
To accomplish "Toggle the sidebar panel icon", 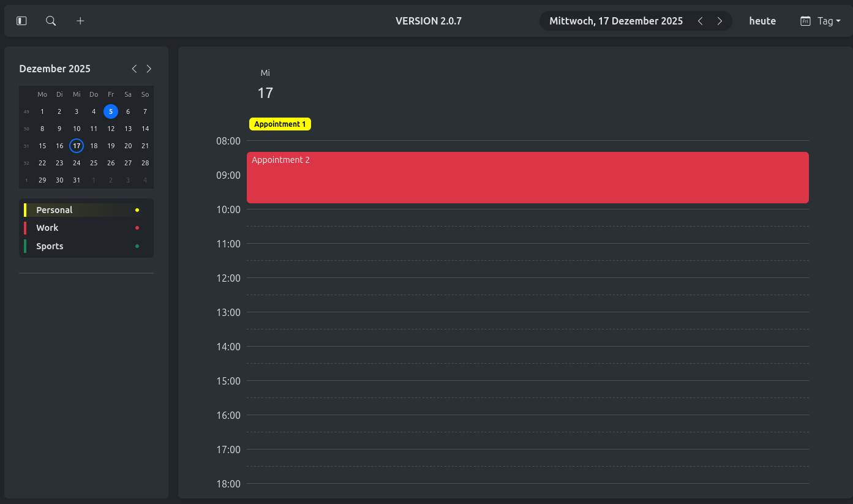I will (21, 21).
